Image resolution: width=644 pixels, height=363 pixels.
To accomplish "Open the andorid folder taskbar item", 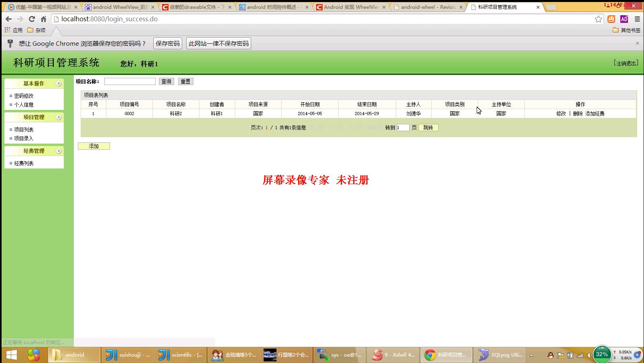I will pos(74,355).
